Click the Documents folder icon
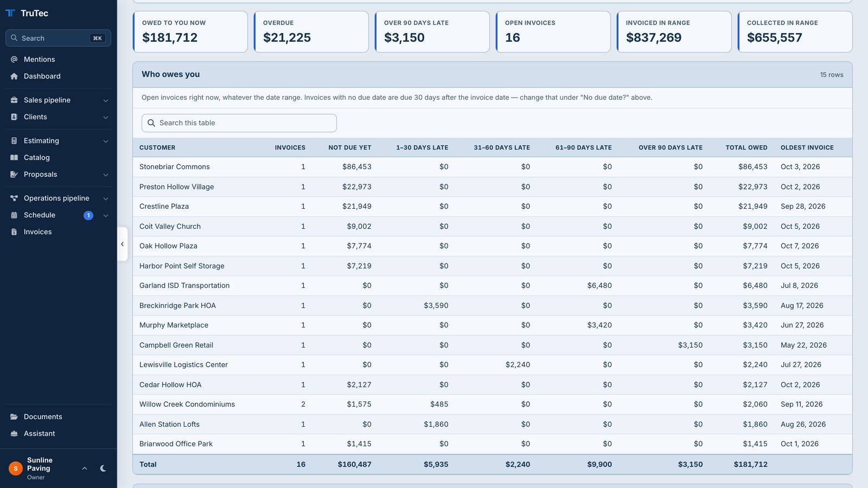The image size is (868, 488). (x=14, y=416)
